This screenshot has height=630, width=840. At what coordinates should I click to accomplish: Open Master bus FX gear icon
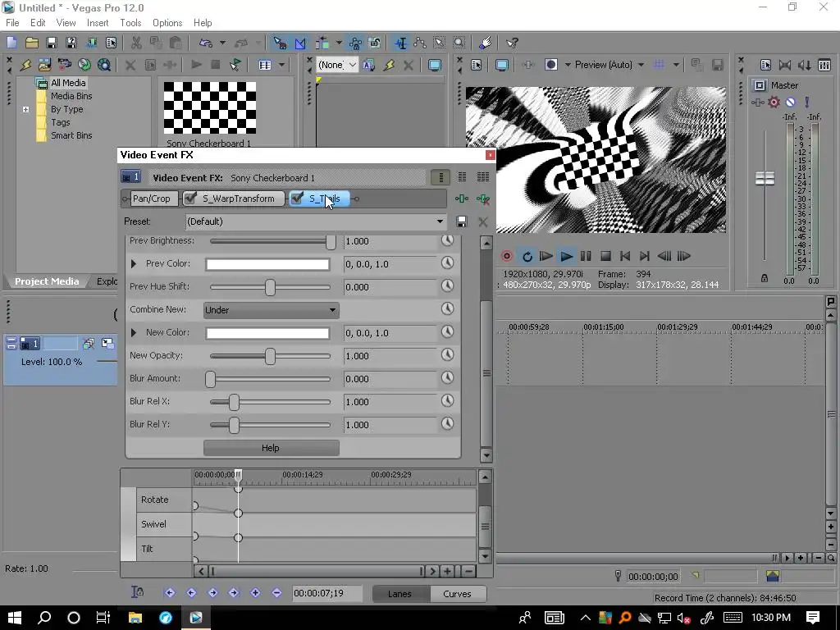774,102
